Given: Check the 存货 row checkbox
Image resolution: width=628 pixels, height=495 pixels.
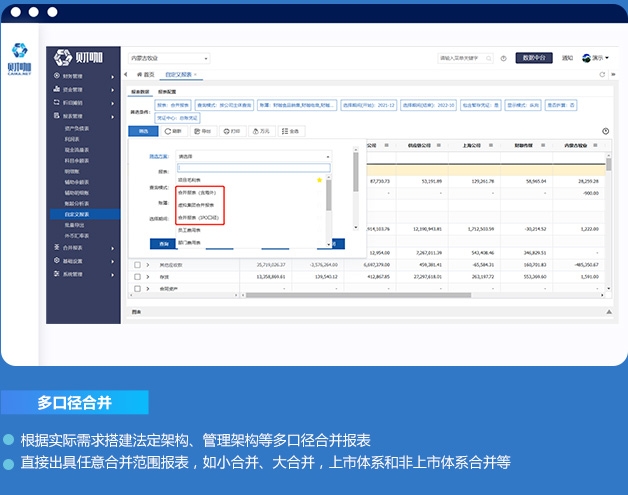Looking at the screenshot, I should coord(137,277).
